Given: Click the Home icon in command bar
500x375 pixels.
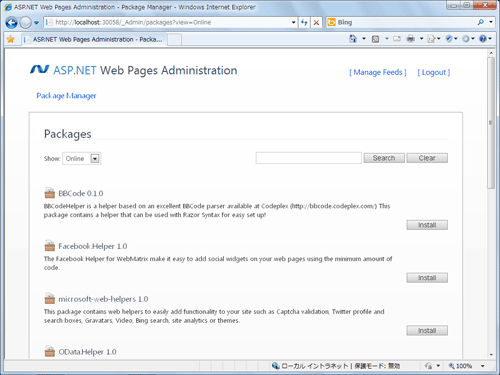Looking at the screenshot, I should tap(353, 39).
